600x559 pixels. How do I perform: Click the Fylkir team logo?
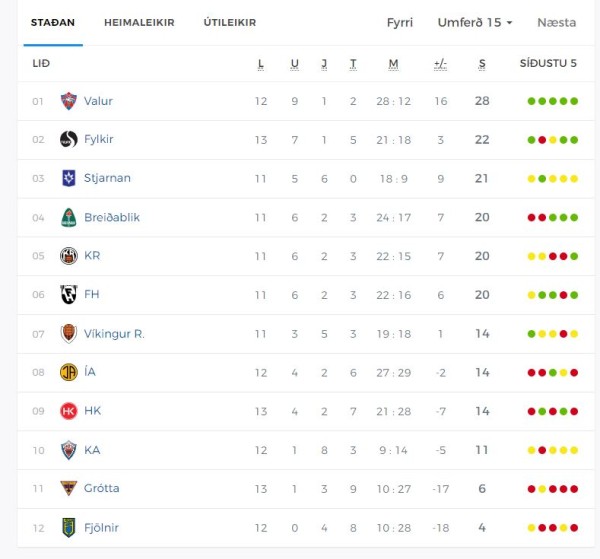coord(69,139)
